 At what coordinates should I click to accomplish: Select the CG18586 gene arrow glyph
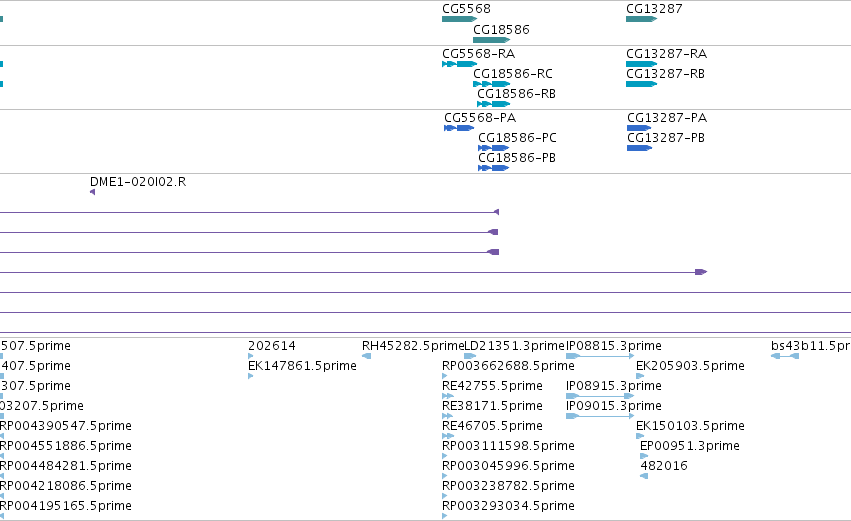coord(491,40)
